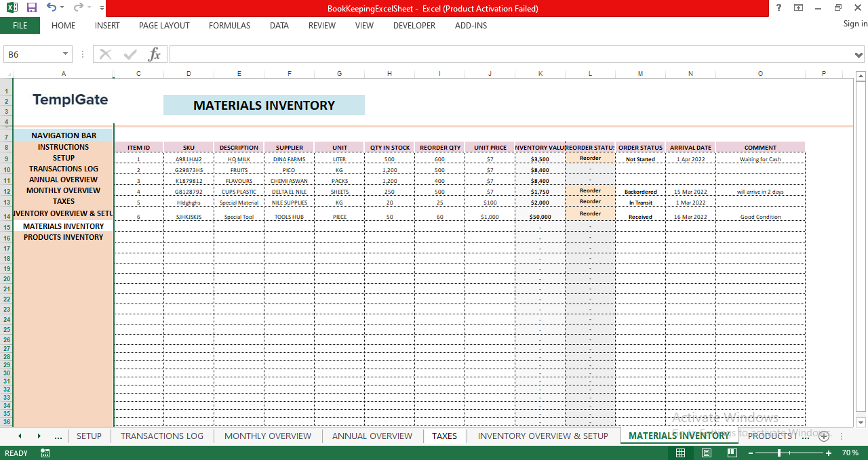Select row 20 header
Image resolution: width=868 pixels, height=460 pixels.
[6, 278]
